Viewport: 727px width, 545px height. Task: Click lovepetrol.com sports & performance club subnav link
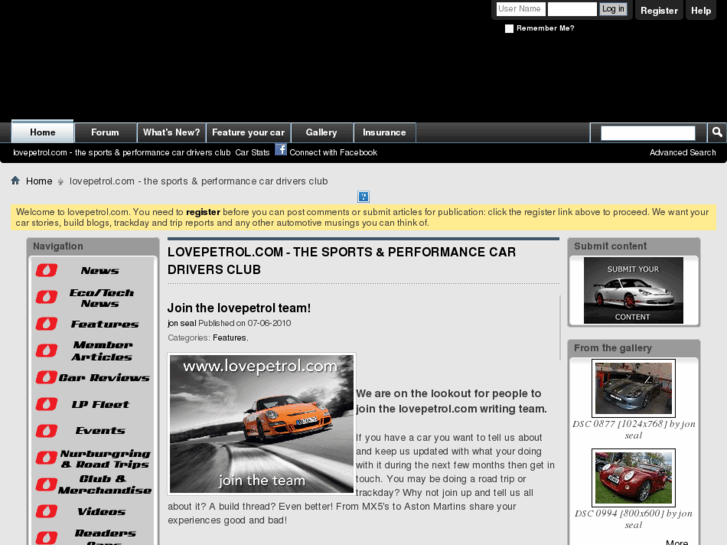121,153
